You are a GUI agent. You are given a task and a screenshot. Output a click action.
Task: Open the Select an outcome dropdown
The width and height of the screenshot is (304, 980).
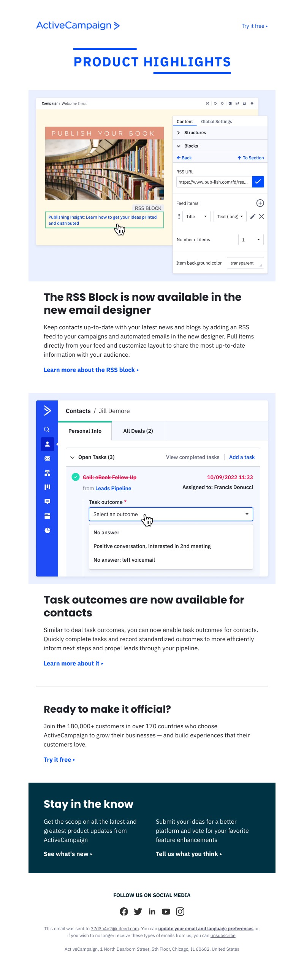(171, 515)
